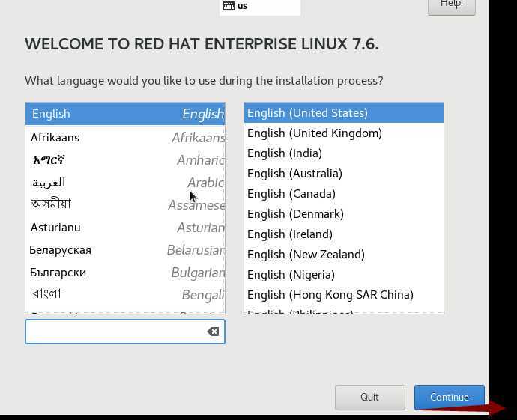
Task: Click the keyboard layout icon
Action: (x=229, y=5)
